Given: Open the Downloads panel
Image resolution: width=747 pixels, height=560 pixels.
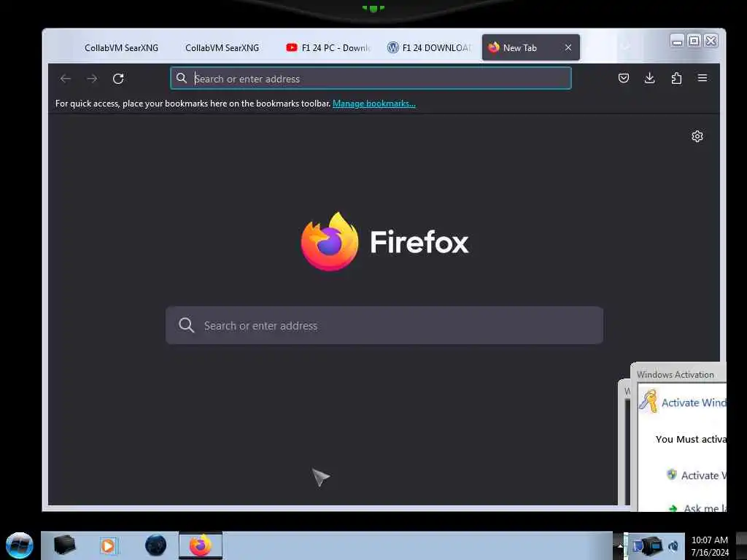Looking at the screenshot, I should (x=649, y=78).
